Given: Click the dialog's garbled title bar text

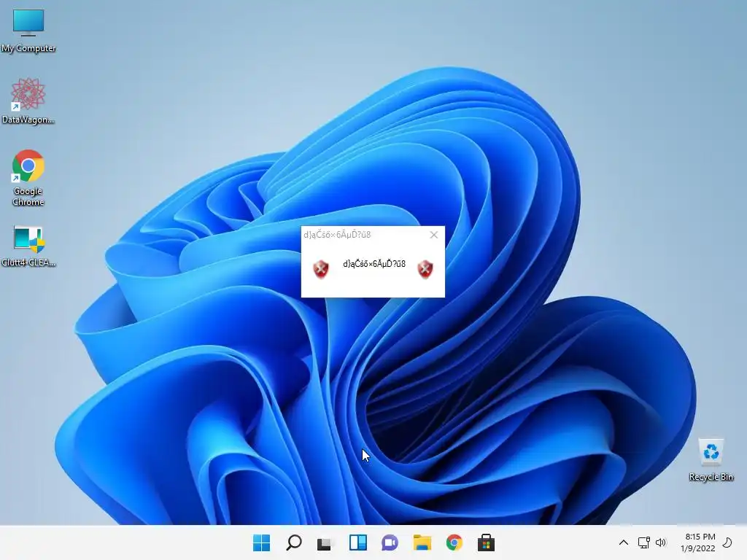Looking at the screenshot, I should click(337, 234).
